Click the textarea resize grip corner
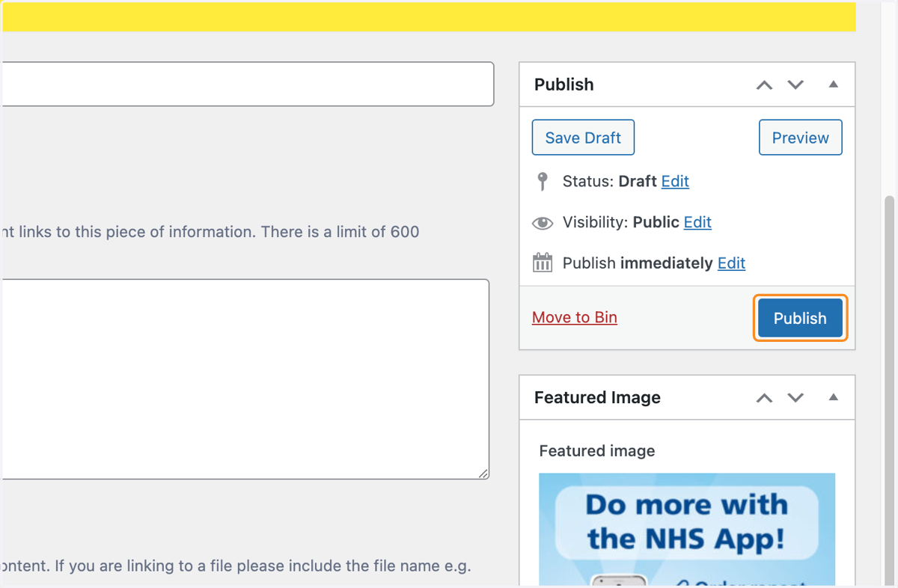Image resolution: width=898 pixels, height=588 pixels. coord(483,473)
